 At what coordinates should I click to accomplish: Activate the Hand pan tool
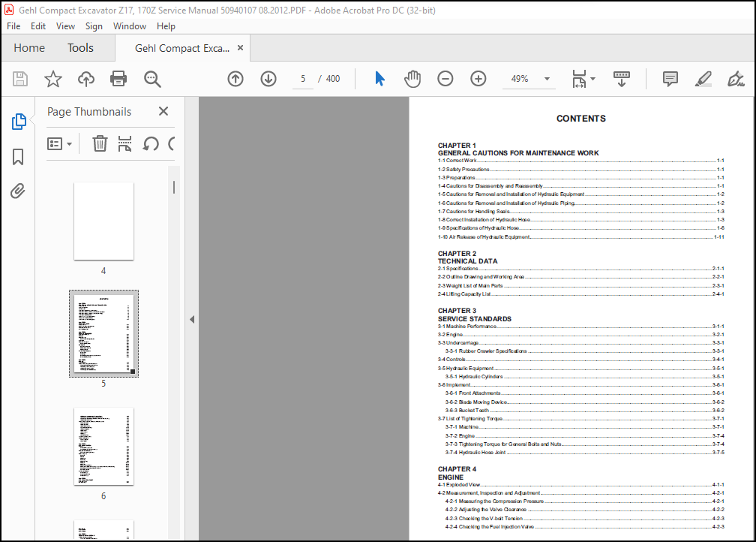[412, 79]
